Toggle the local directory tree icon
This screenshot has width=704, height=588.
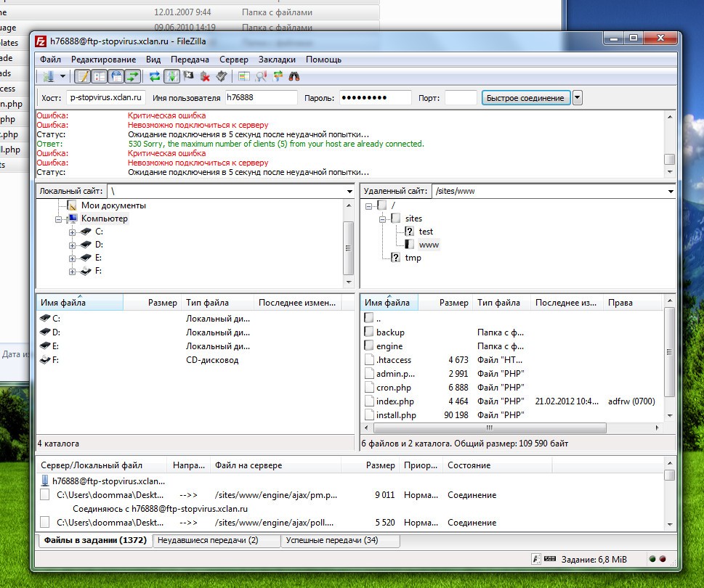pos(100,76)
